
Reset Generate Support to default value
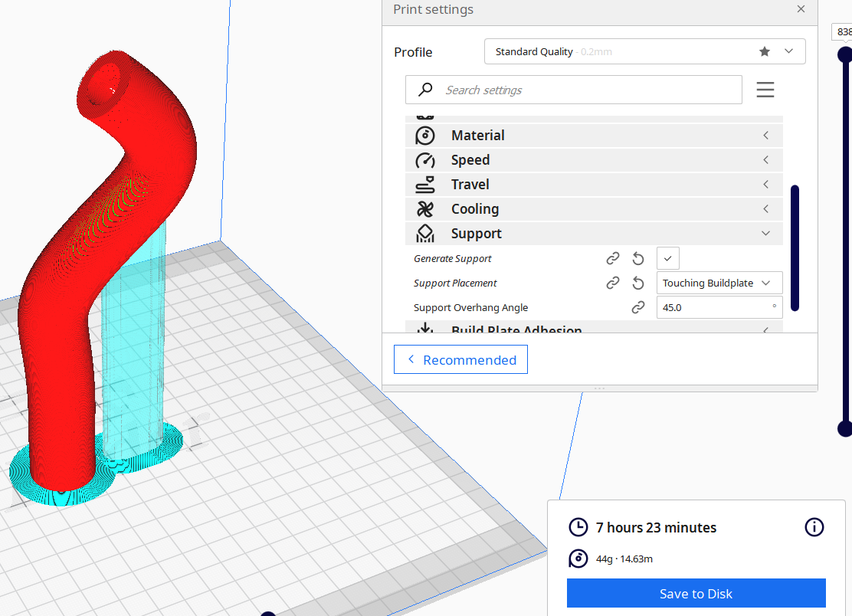pos(638,258)
